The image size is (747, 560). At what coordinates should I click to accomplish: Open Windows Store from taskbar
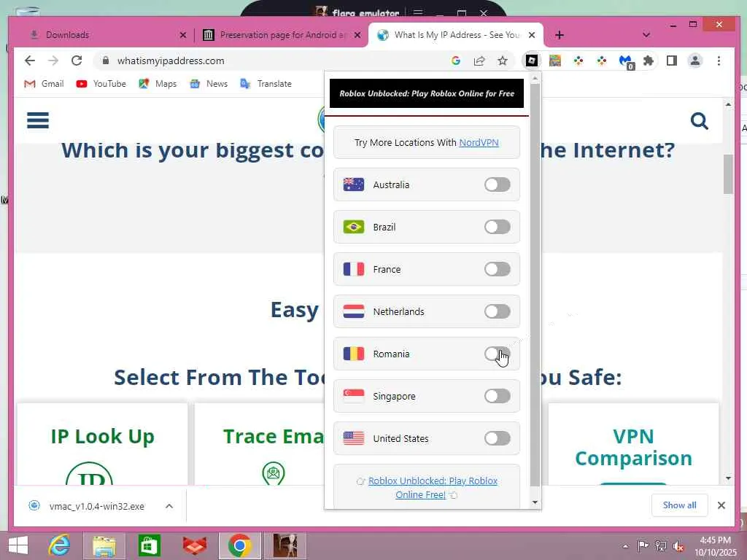click(x=149, y=545)
